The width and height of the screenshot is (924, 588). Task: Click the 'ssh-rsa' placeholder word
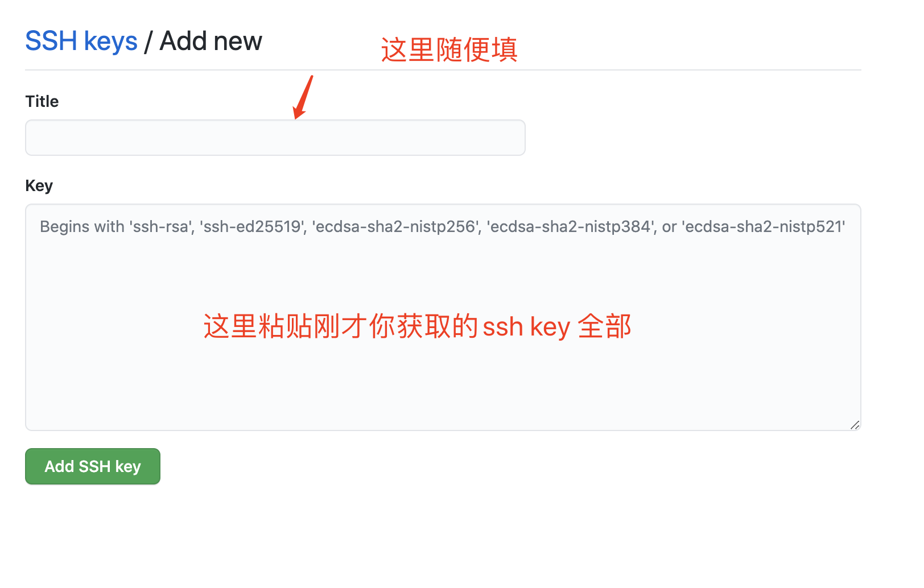(162, 227)
